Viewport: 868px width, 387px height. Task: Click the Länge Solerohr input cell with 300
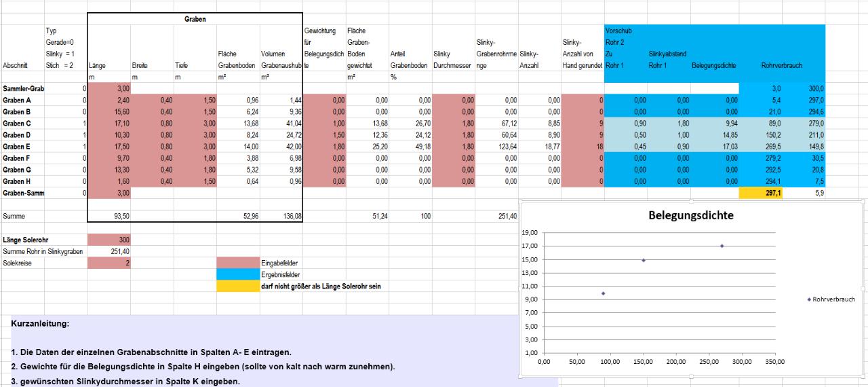(x=108, y=240)
